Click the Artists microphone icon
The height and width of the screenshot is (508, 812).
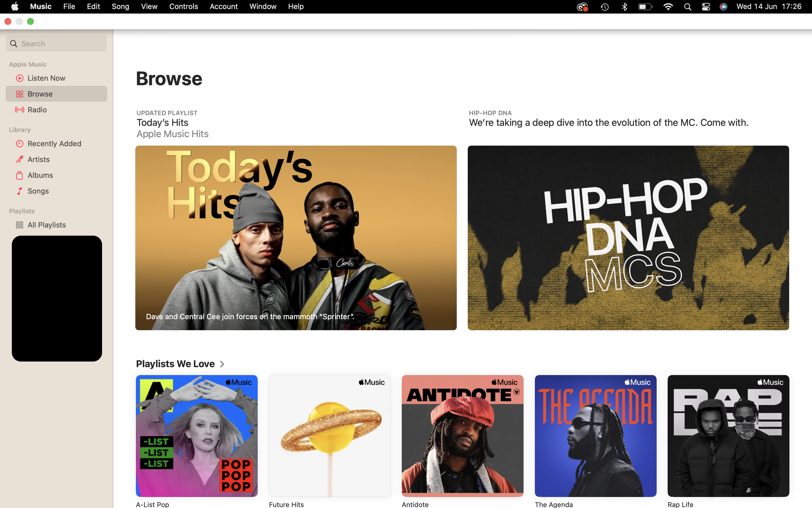(20, 159)
